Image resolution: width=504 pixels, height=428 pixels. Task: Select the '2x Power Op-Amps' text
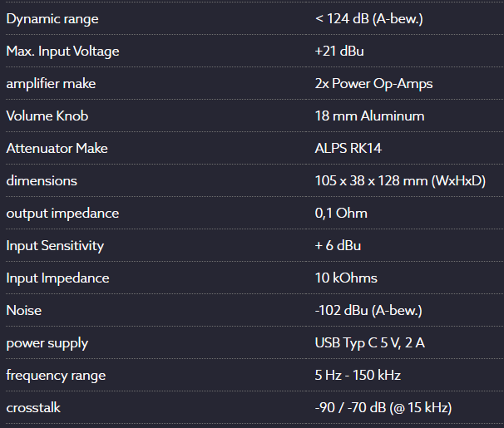pyautogui.click(x=373, y=83)
